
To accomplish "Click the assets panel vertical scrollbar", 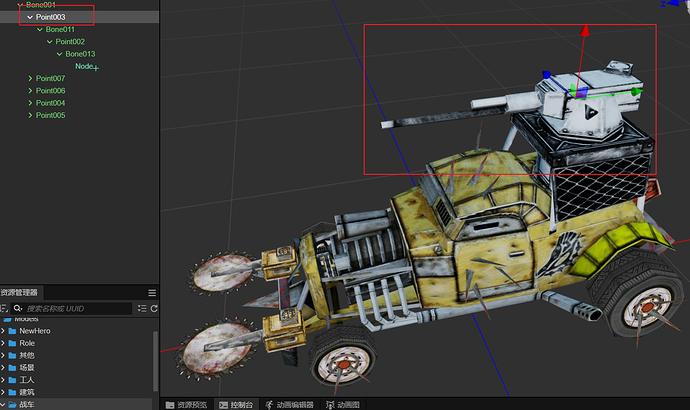I will (155, 361).
